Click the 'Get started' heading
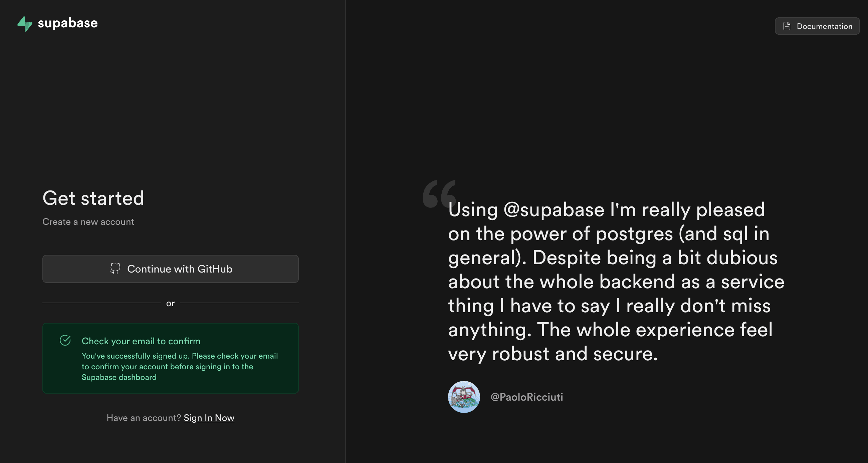This screenshot has height=463, width=868. [x=93, y=198]
